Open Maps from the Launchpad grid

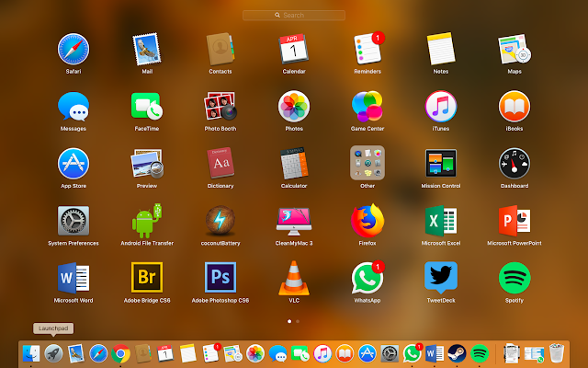[x=514, y=49]
